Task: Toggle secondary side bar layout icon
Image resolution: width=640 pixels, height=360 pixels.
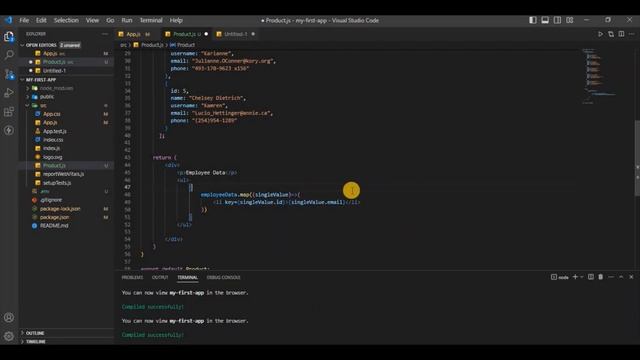Action: coord(557,20)
